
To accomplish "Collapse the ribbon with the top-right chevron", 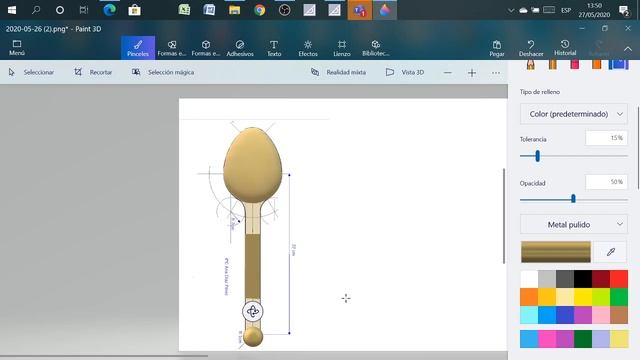I will 628,49.
